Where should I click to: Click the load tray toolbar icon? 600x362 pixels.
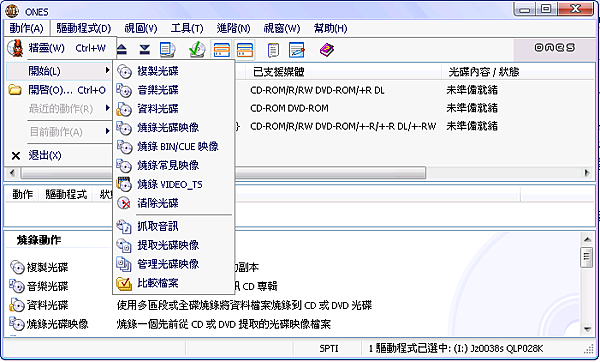click(145, 49)
